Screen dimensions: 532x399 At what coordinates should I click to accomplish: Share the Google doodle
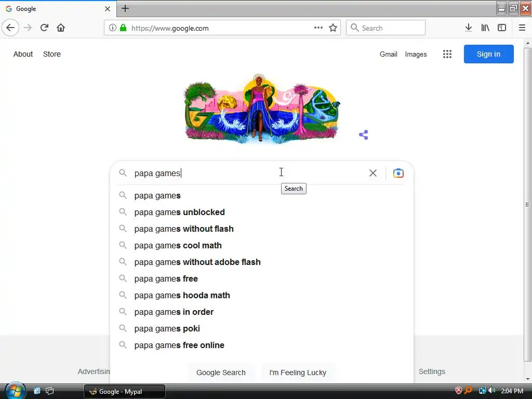point(363,135)
